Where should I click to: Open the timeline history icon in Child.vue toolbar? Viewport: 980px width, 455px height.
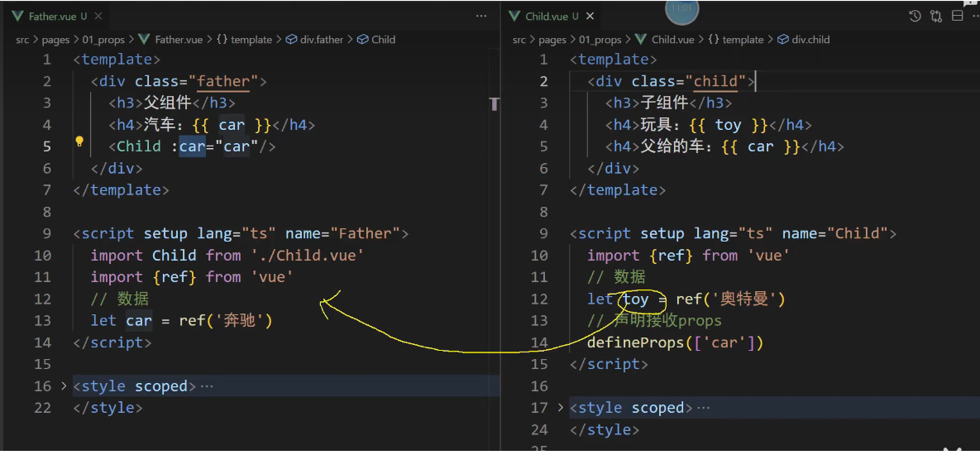[915, 17]
